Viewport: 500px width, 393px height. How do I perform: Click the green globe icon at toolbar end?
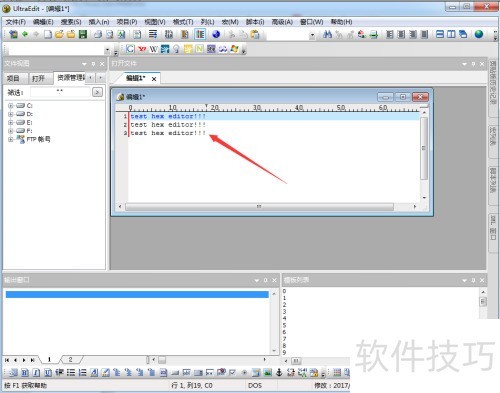click(479, 34)
